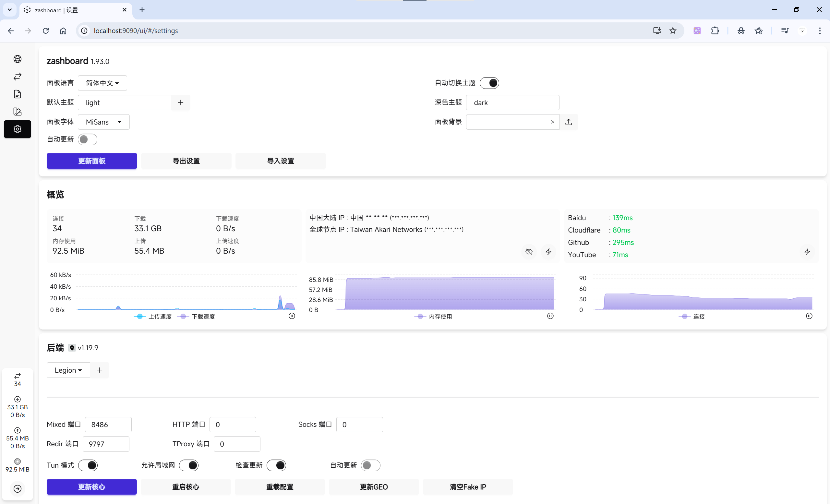Click 更新面板 button

(92, 161)
